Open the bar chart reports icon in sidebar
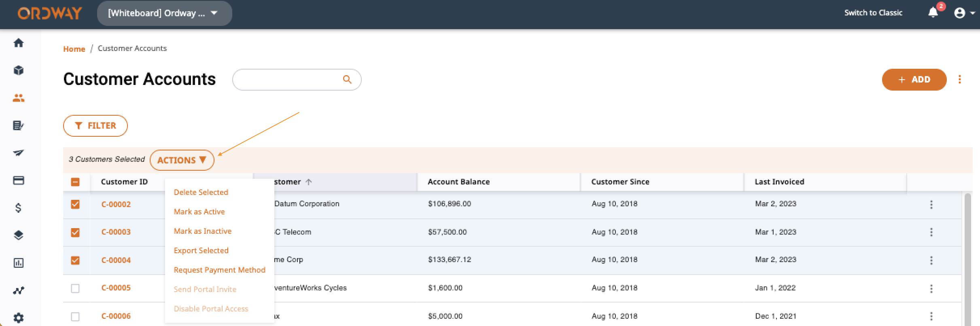This screenshot has height=326, width=980. tap(19, 263)
